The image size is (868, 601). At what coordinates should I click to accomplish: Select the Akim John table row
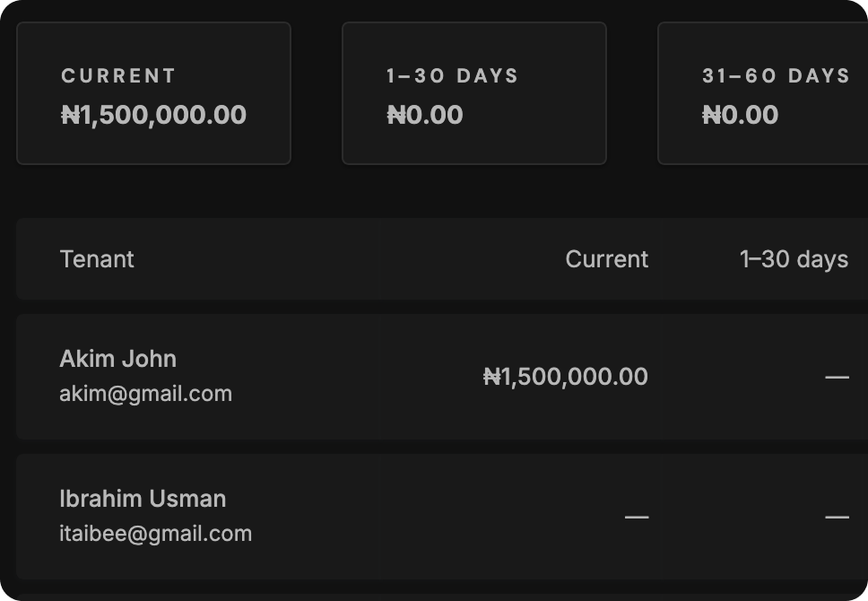coord(442,377)
